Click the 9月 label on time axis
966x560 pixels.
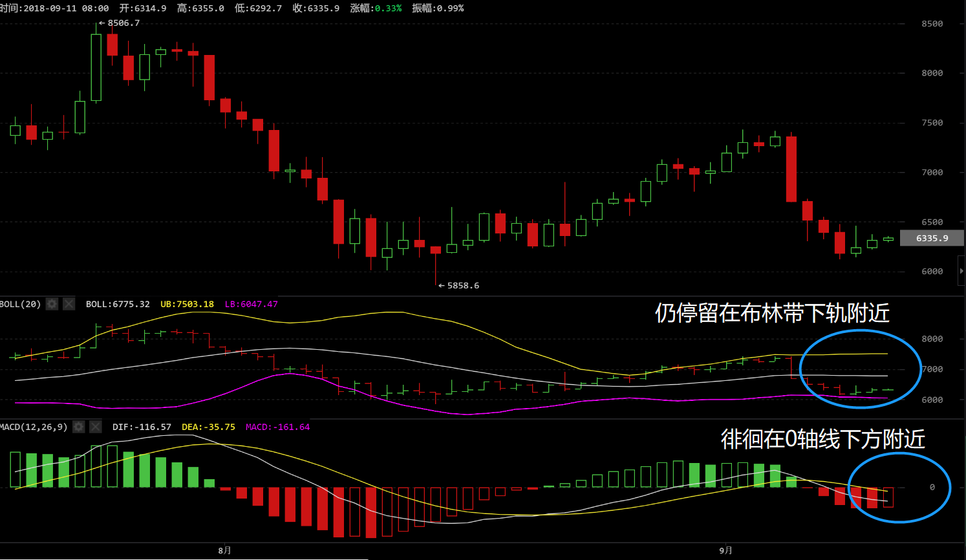725,550
